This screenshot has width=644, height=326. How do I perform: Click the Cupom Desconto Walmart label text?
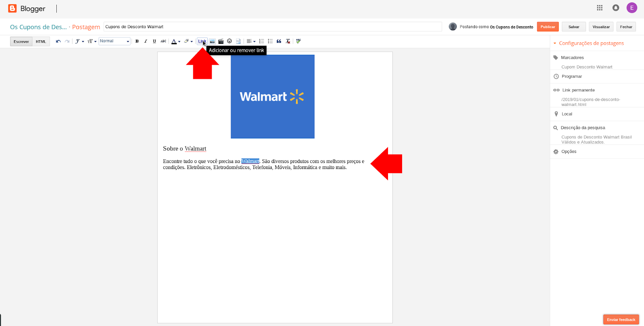(x=587, y=67)
